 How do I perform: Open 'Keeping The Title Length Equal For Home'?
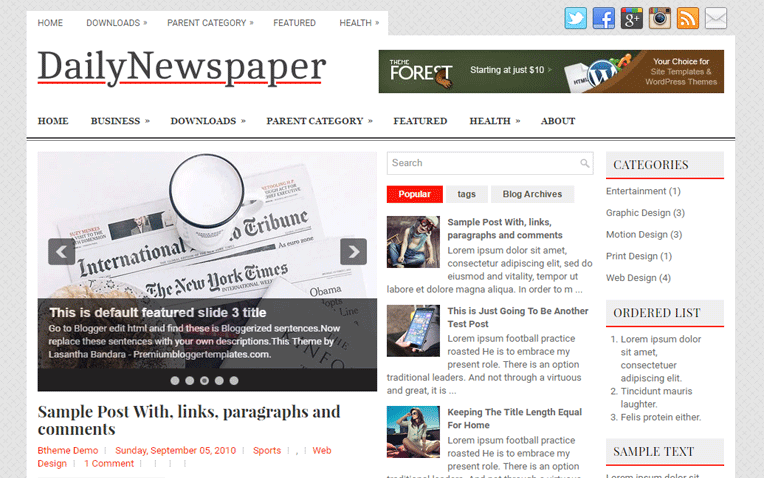tap(515, 419)
